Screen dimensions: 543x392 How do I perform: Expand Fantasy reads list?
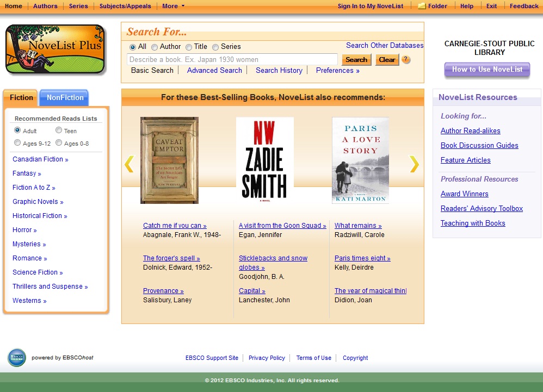click(x=27, y=173)
